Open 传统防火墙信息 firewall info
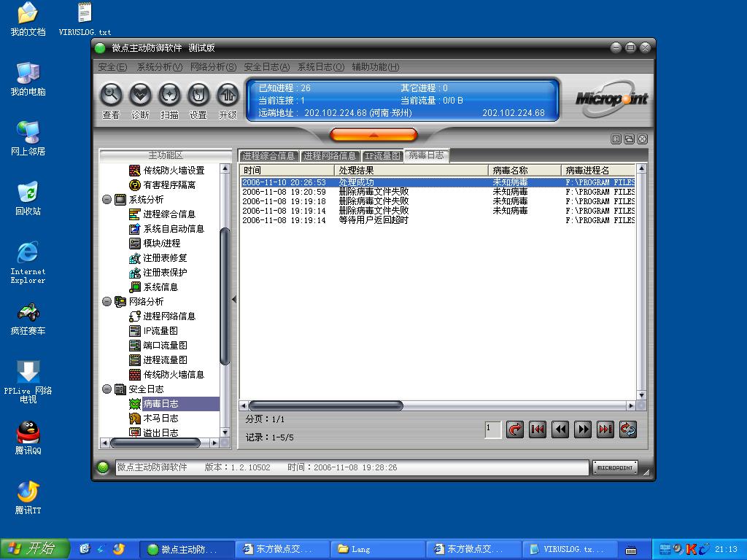The image size is (747, 560). [167, 375]
